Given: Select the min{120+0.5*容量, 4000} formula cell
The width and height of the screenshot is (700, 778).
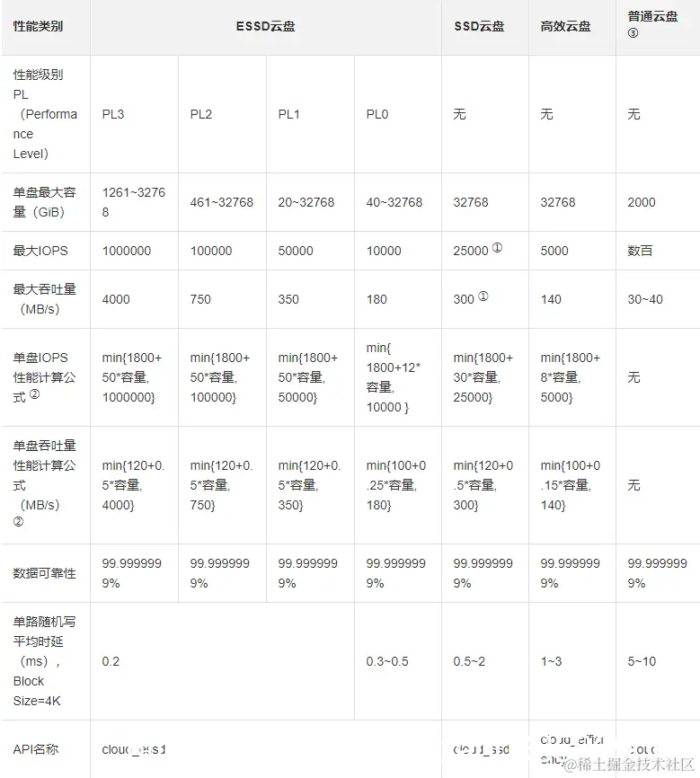Looking at the screenshot, I should (x=134, y=485).
